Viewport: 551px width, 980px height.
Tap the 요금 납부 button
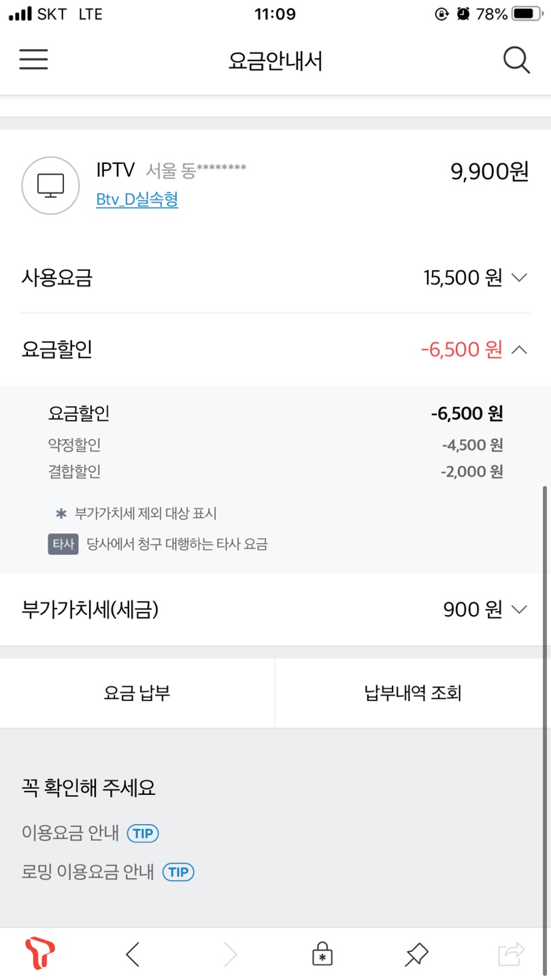click(137, 693)
